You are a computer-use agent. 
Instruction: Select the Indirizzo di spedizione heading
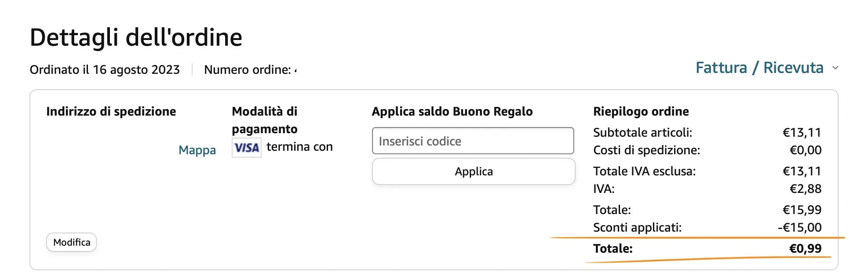pyautogui.click(x=111, y=111)
